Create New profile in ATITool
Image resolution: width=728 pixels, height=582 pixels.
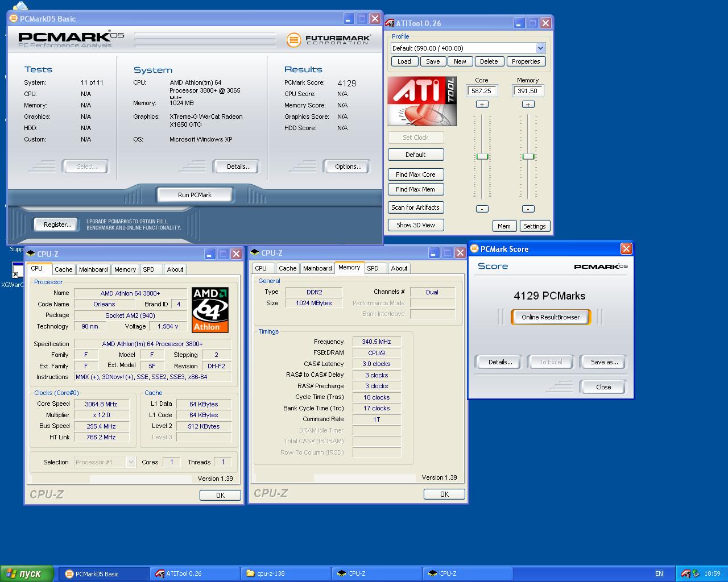click(x=460, y=61)
